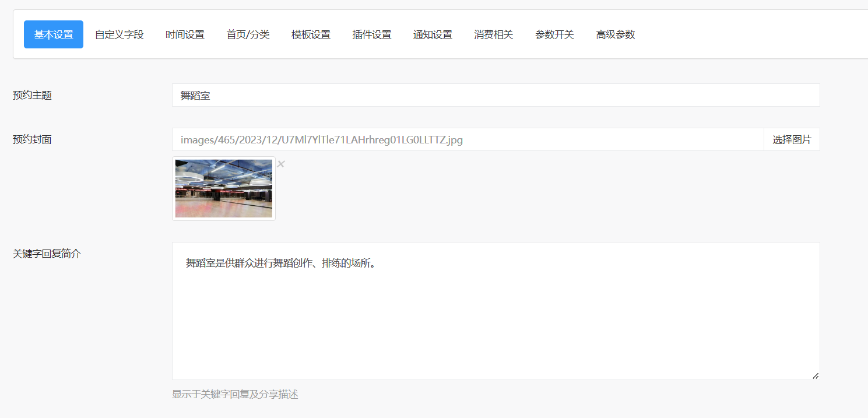The width and height of the screenshot is (868, 418).
Task: Select the 首页/分类 tab
Action: (248, 34)
